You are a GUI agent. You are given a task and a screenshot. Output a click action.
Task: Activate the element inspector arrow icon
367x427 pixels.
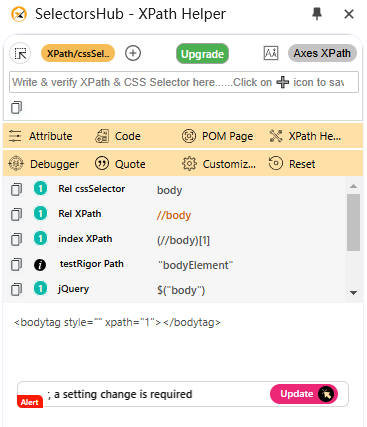click(x=20, y=53)
